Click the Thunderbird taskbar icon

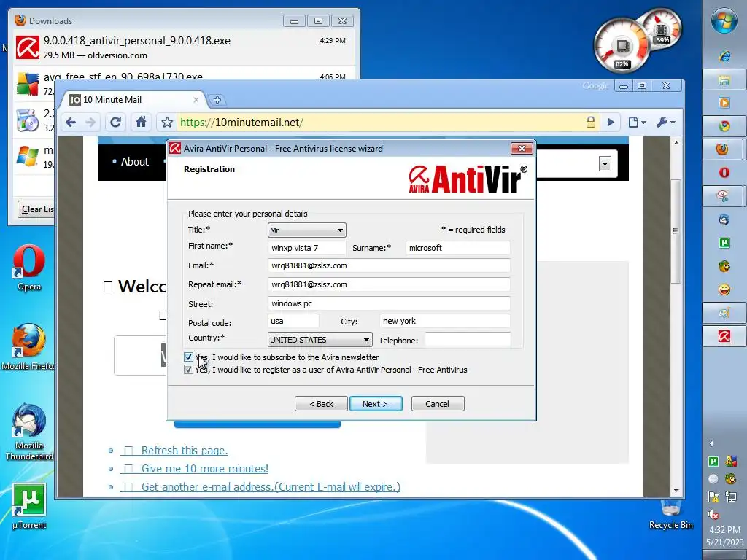coord(724,219)
